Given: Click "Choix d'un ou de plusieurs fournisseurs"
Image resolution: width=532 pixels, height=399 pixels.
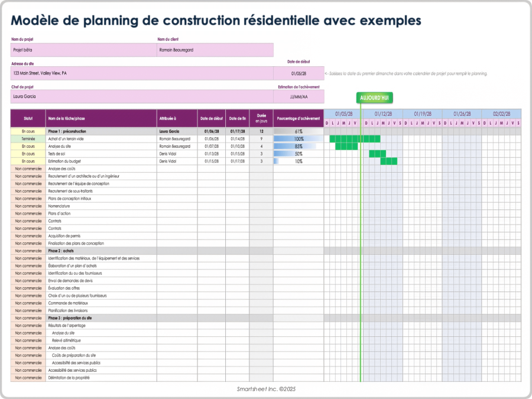Looking at the screenshot, I should point(77,296).
